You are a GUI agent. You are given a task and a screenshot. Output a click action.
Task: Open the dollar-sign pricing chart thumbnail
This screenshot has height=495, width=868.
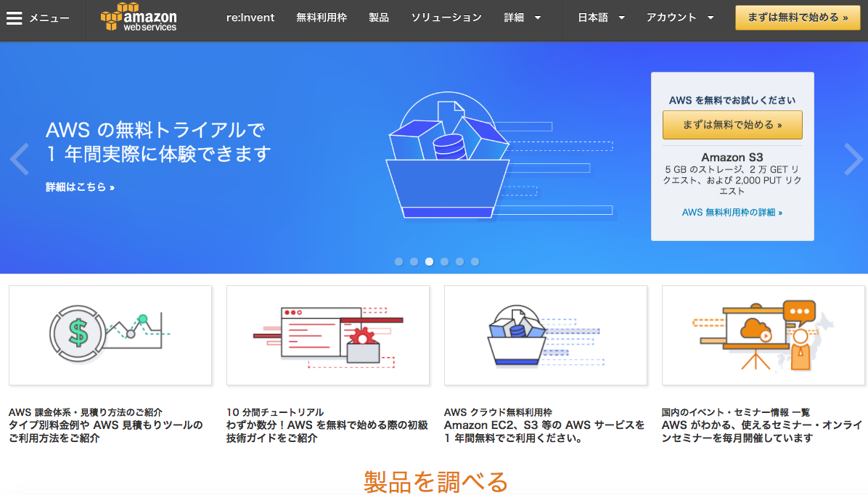[x=110, y=335]
